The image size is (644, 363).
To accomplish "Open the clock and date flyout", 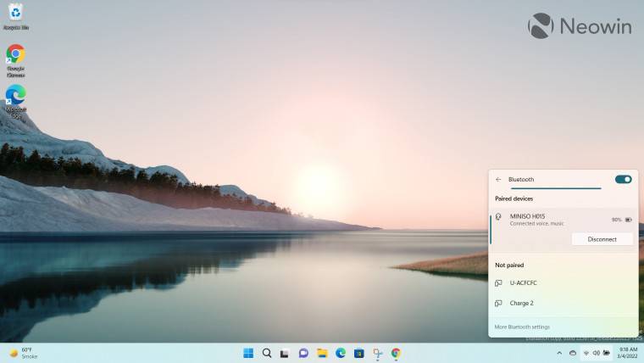I will click(x=628, y=353).
